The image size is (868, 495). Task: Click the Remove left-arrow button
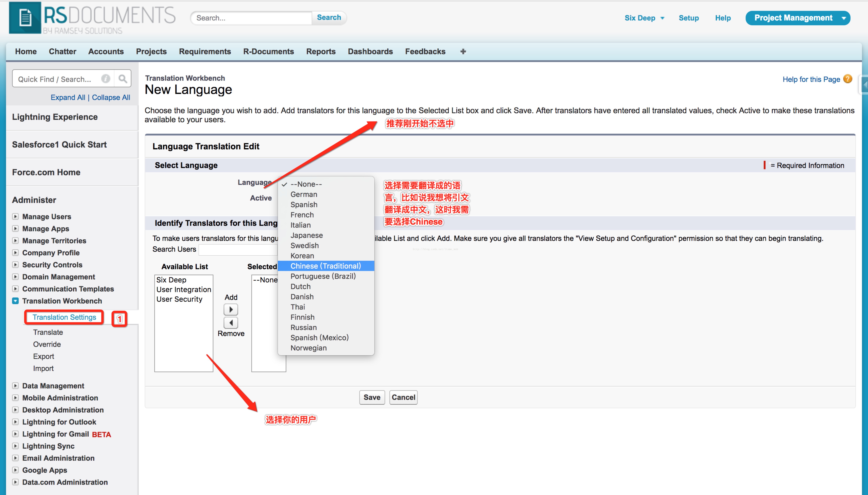pyautogui.click(x=231, y=323)
